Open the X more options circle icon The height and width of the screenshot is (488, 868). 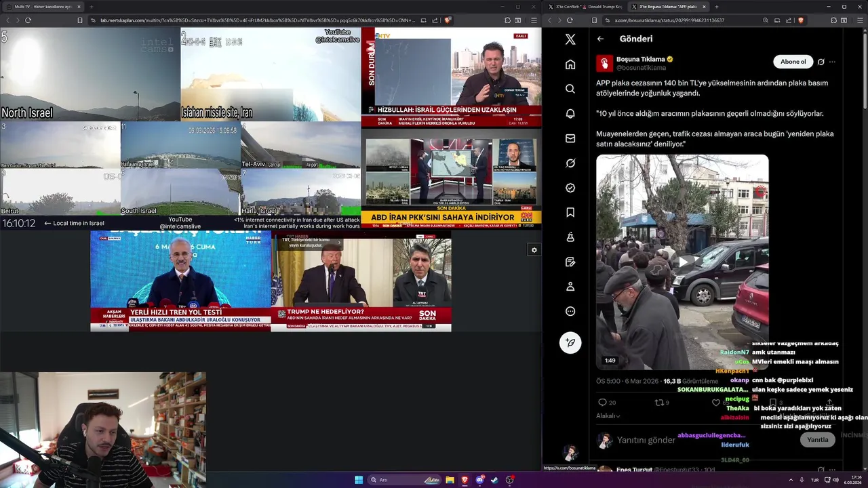coord(570,311)
